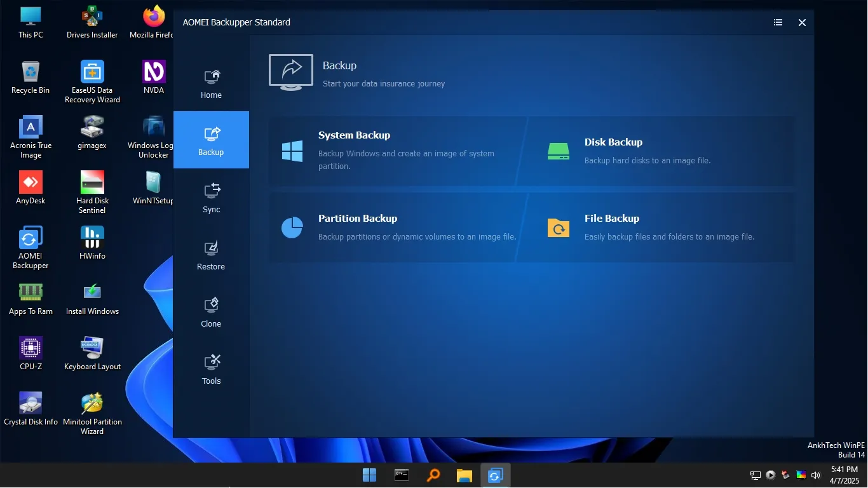Open the Clone section
This screenshot has height=488, width=868.
click(211, 312)
